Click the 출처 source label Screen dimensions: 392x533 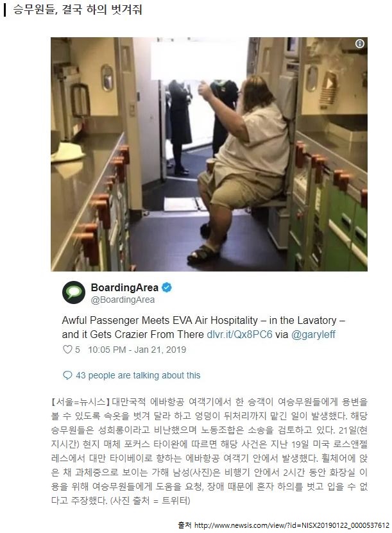[185, 525]
